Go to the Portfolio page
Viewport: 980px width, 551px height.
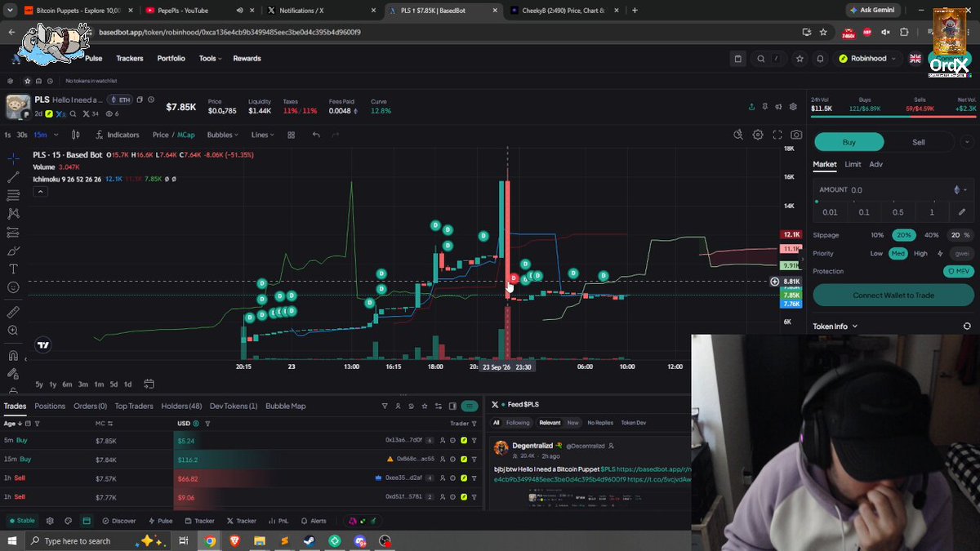click(x=171, y=59)
